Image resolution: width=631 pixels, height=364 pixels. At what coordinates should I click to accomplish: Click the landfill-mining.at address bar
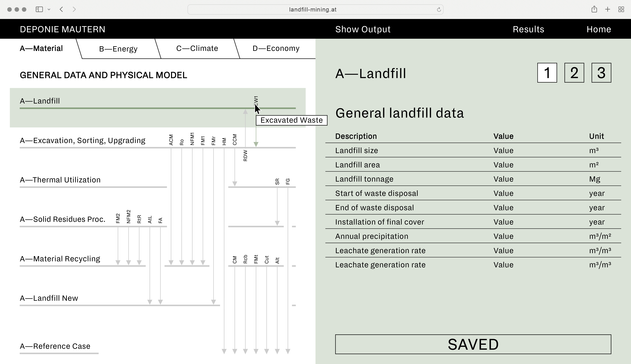pyautogui.click(x=315, y=9)
